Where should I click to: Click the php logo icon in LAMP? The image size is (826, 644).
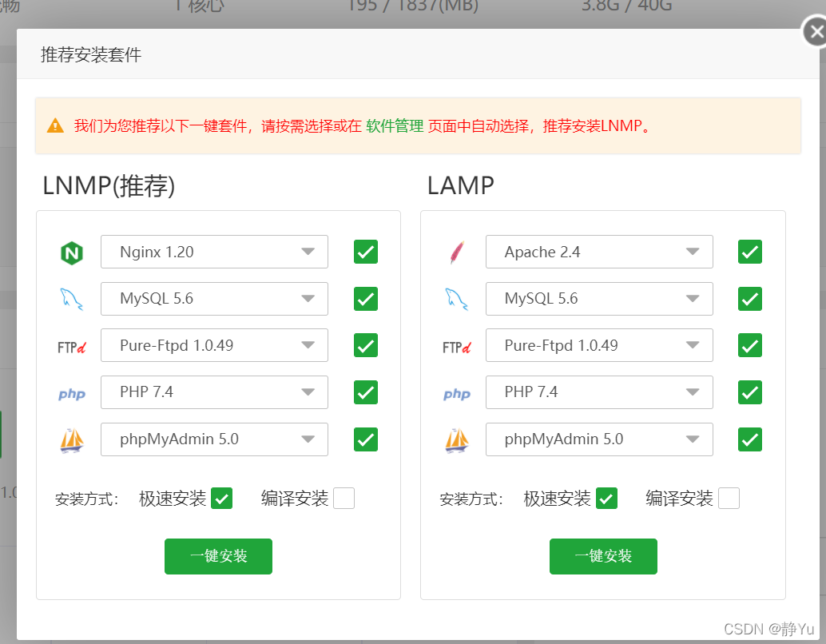[457, 394]
